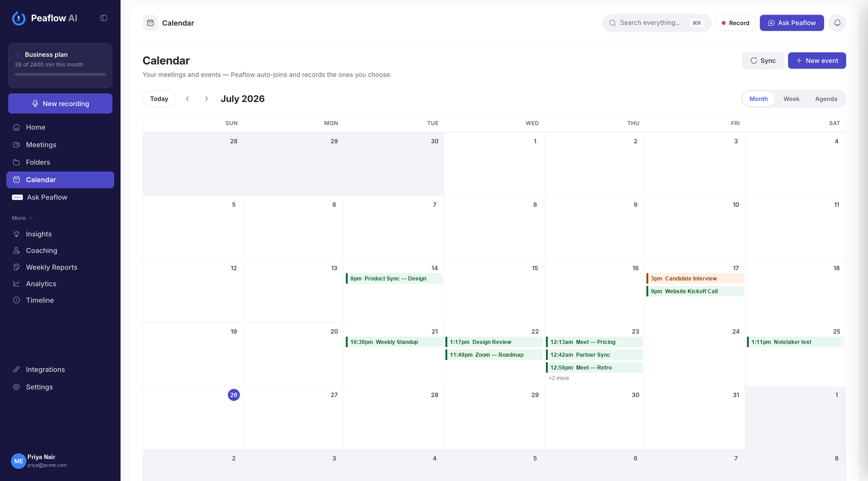
Task: Click the Sync refresh icon
Action: point(754,61)
